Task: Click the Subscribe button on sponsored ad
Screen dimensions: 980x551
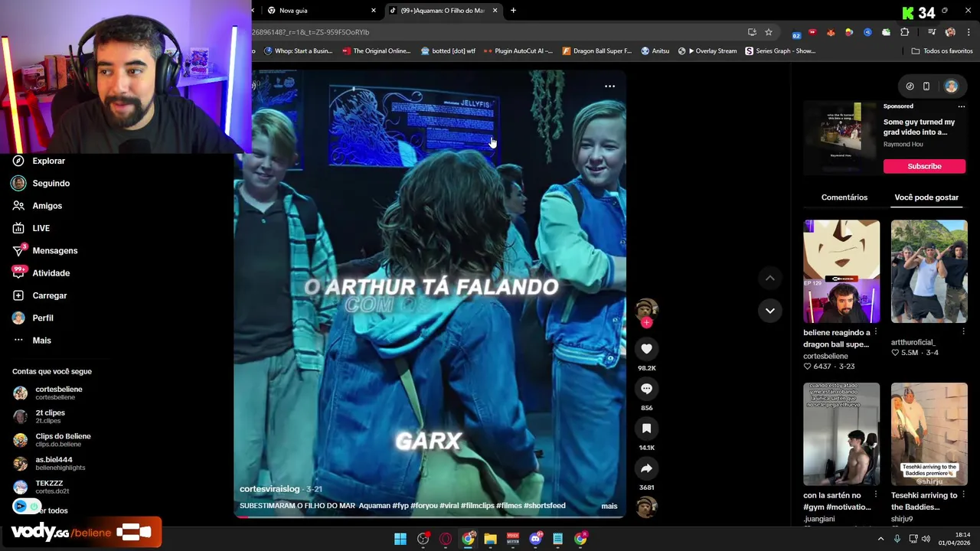Action: (x=924, y=166)
